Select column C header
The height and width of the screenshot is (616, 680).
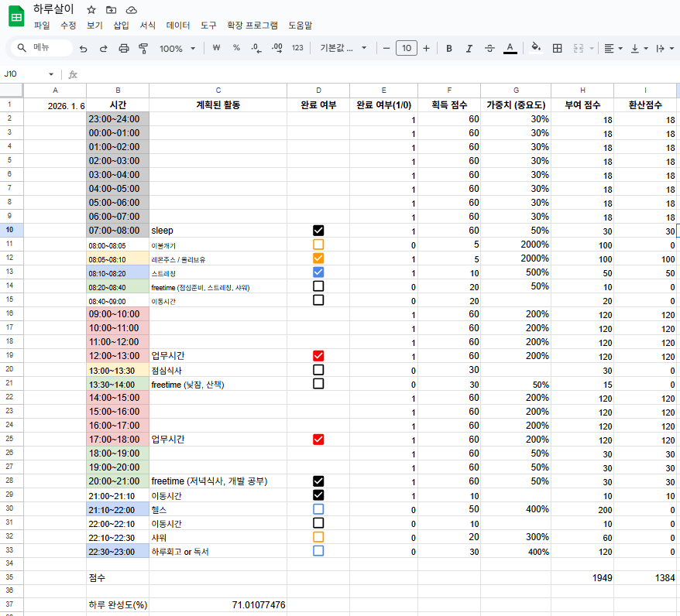tap(218, 90)
